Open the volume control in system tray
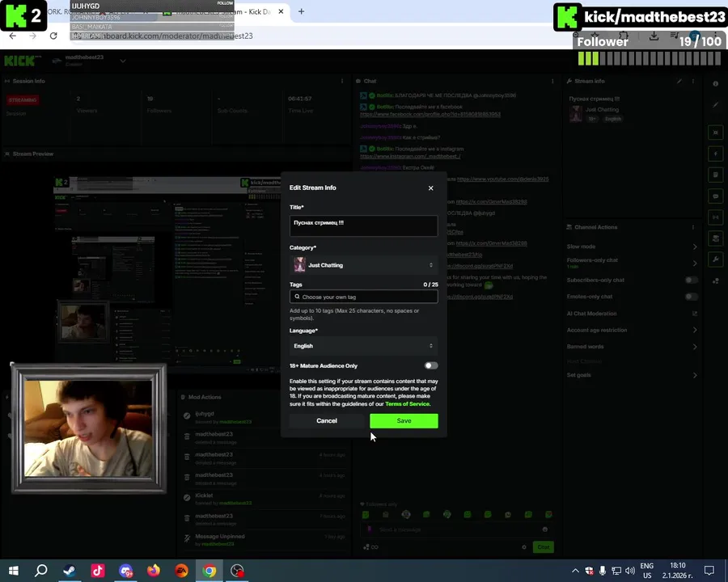728x582 pixels. click(630, 571)
